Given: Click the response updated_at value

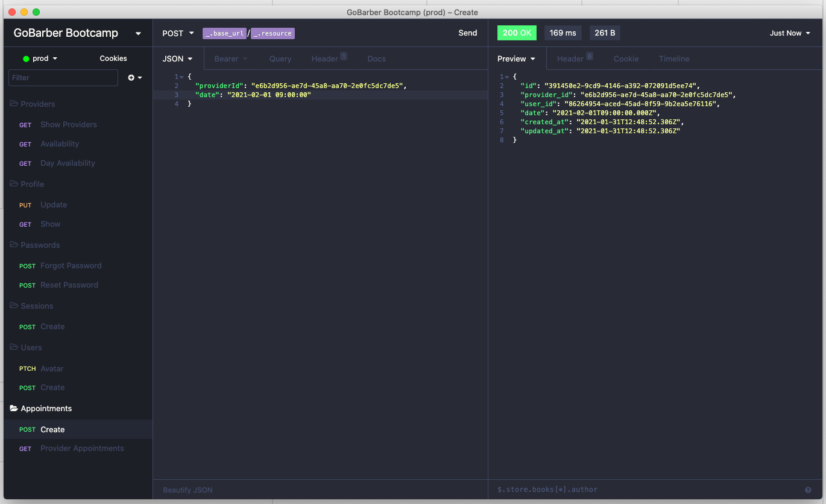Looking at the screenshot, I should (x=628, y=131).
